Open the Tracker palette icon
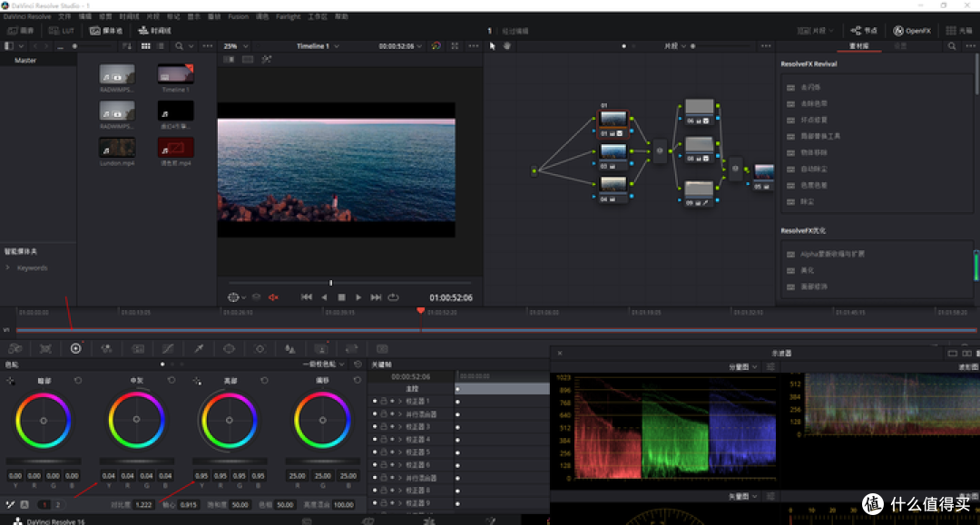Screen dimensions: 980x525 click(x=260, y=349)
